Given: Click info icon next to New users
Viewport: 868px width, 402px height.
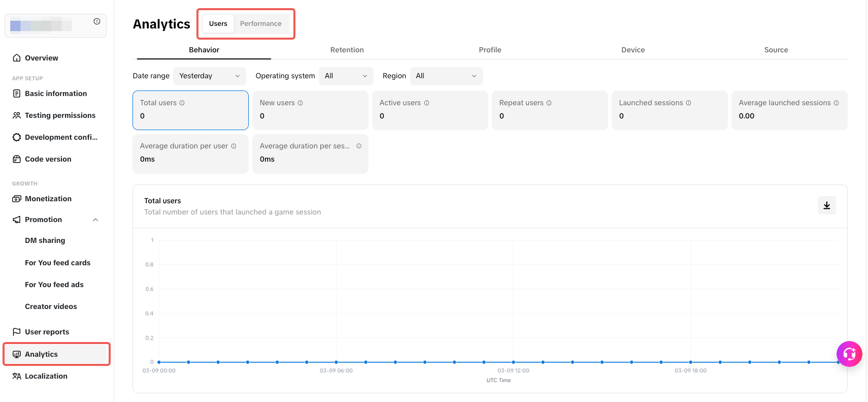Looking at the screenshot, I should [301, 103].
